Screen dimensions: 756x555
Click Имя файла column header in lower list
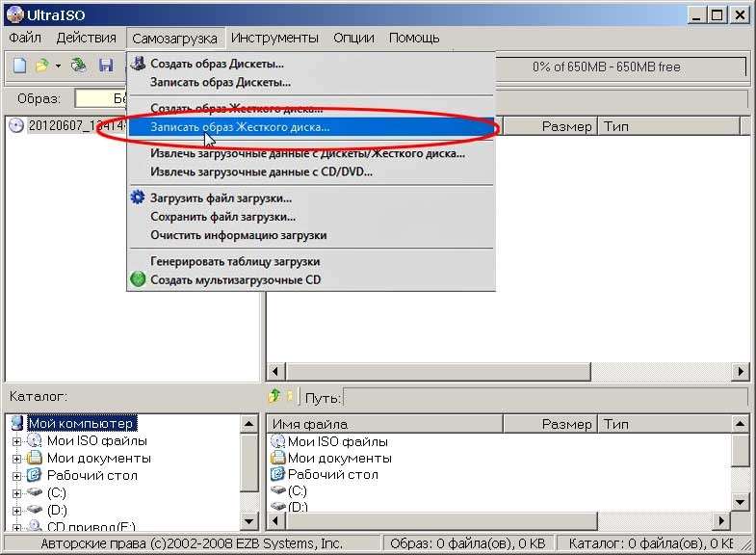pos(385,424)
